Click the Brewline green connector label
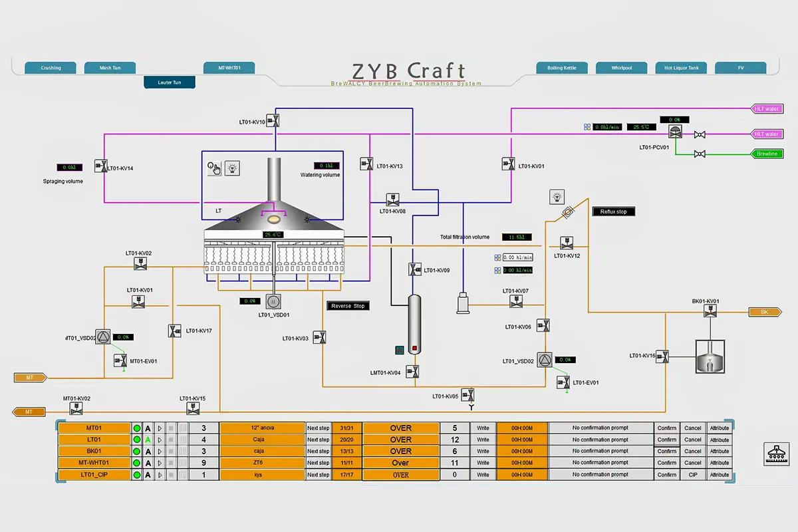 click(x=766, y=154)
